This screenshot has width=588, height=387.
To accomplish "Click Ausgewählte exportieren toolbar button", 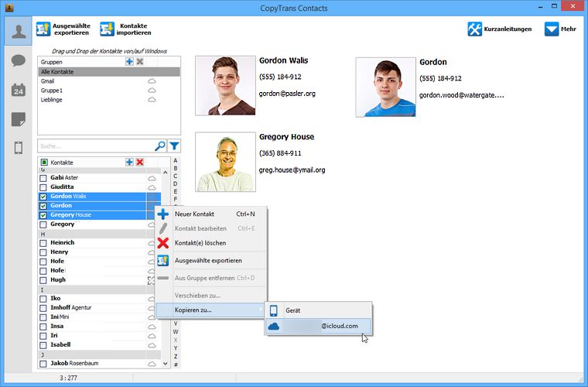I will click(x=63, y=29).
